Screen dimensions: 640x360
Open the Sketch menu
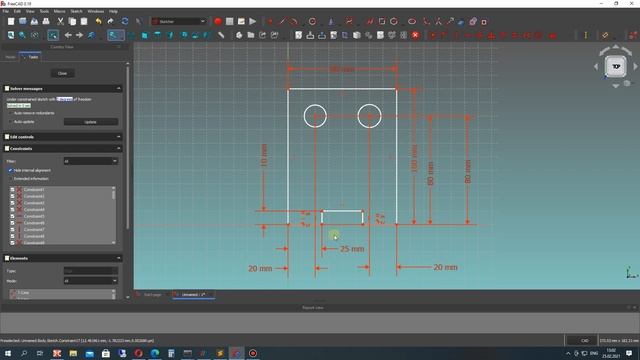click(x=76, y=11)
